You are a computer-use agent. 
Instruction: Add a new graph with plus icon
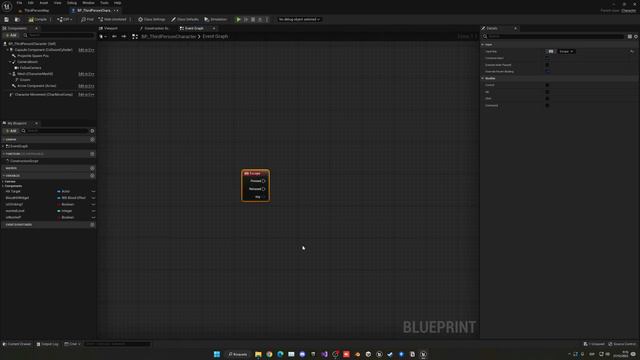tap(92, 140)
